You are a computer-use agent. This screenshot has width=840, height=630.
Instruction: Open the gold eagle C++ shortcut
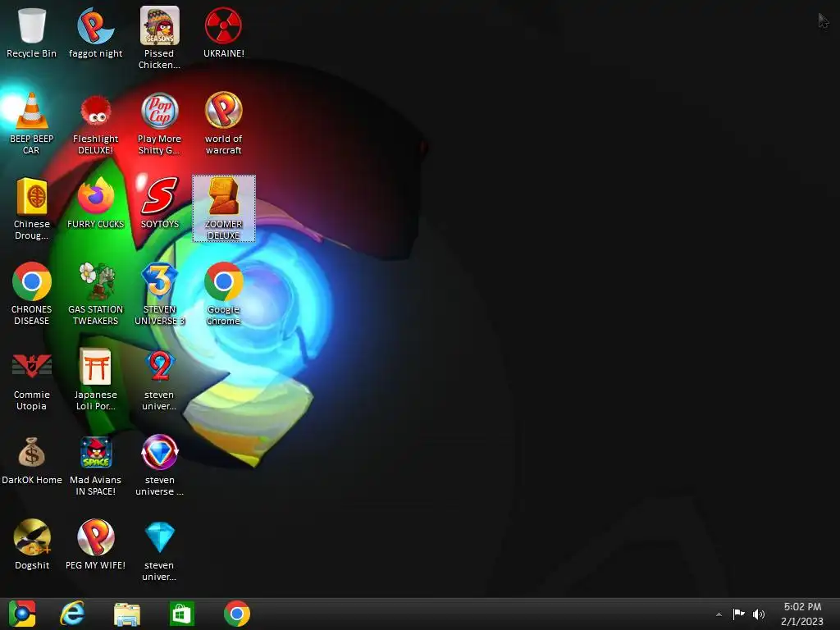pos(32,545)
